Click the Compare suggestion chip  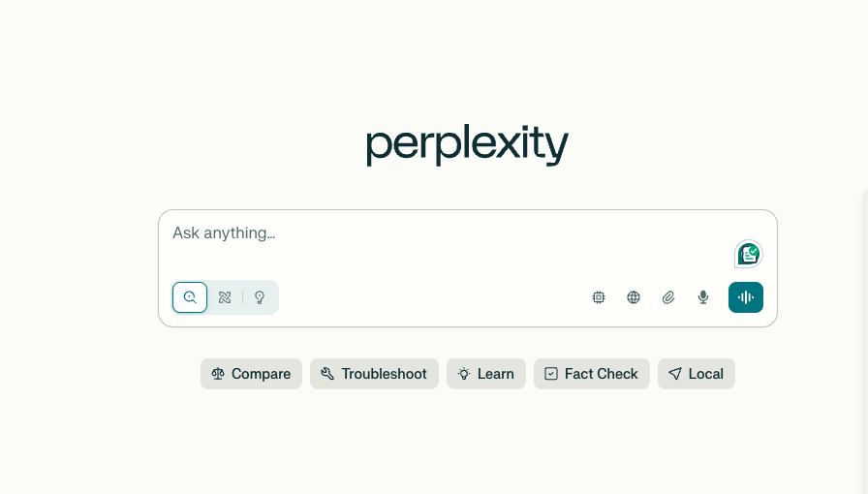point(251,374)
